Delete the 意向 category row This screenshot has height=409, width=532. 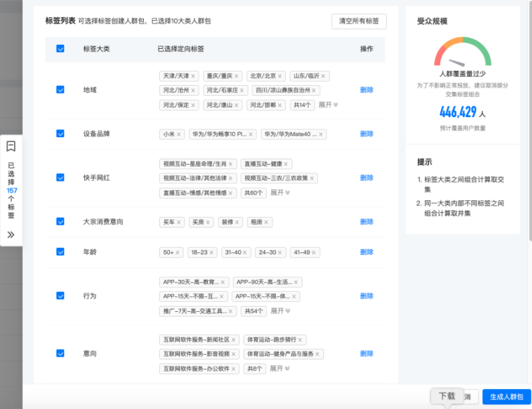point(367,353)
